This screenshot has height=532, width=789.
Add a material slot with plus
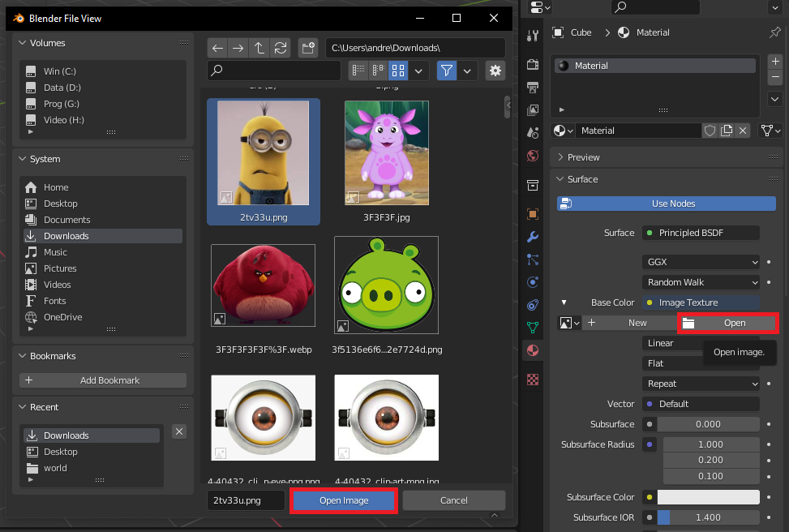[x=775, y=62]
